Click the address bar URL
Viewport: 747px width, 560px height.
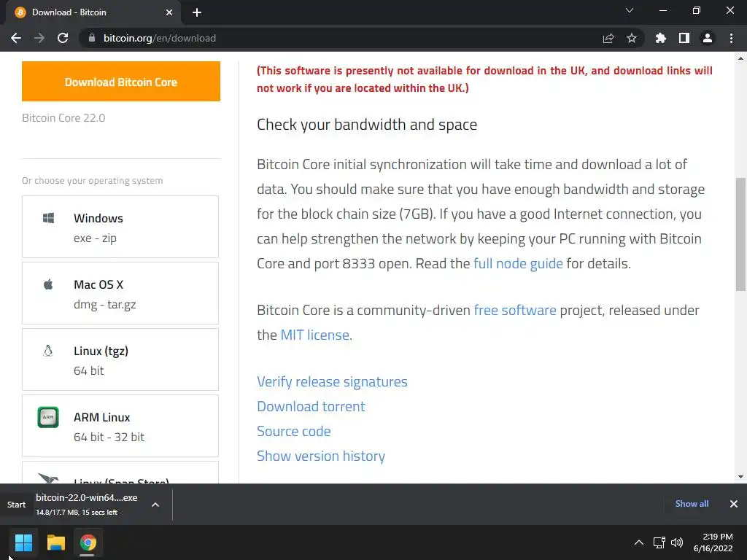pyautogui.click(x=160, y=38)
